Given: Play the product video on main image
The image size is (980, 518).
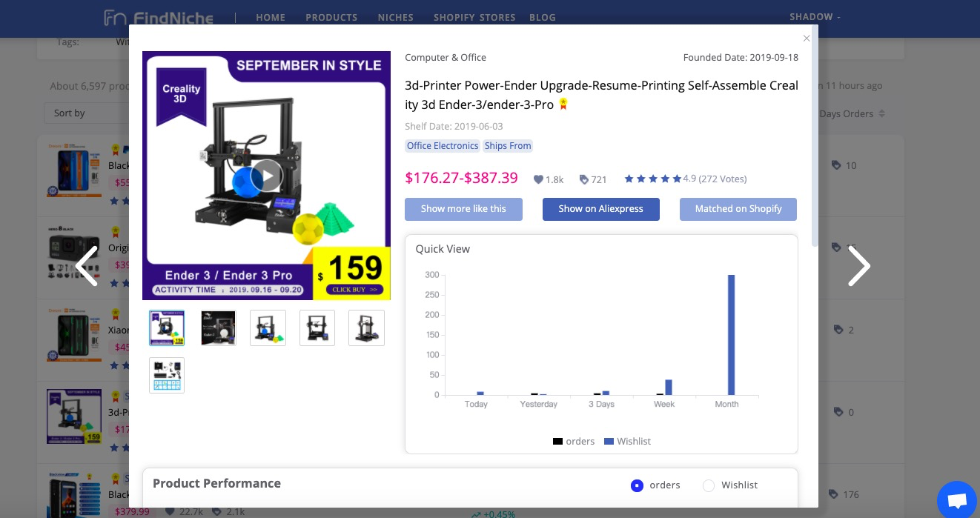Looking at the screenshot, I should pos(266,176).
